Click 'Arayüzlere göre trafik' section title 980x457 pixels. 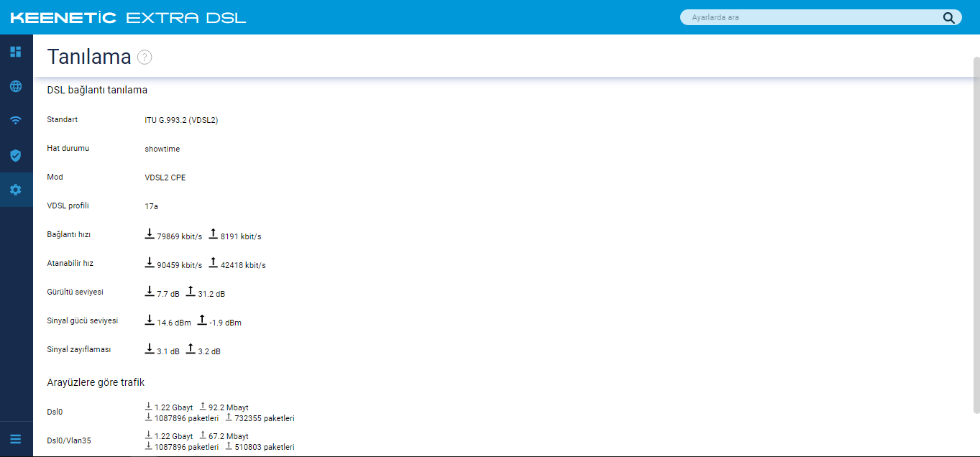pyautogui.click(x=96, y=382)
